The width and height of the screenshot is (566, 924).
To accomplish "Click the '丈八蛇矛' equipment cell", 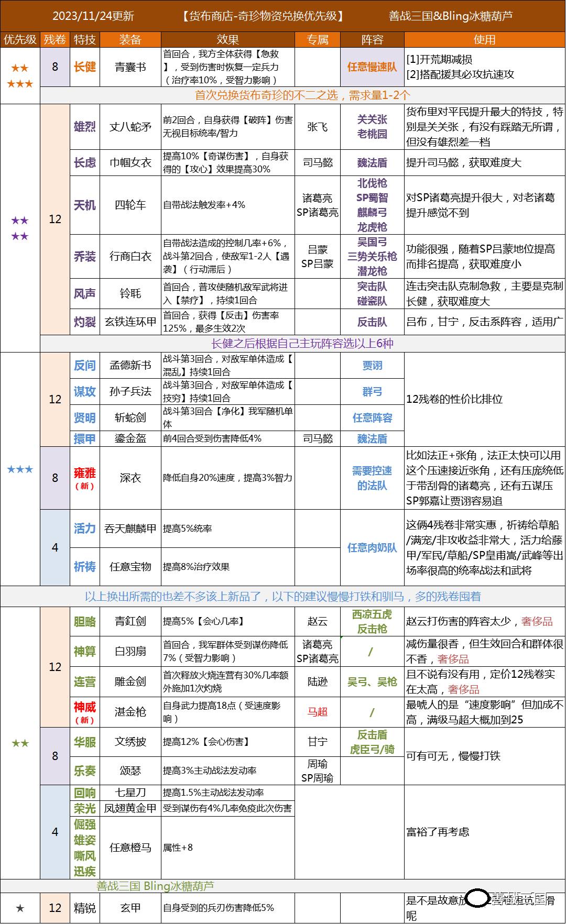I will pos(130,127).
